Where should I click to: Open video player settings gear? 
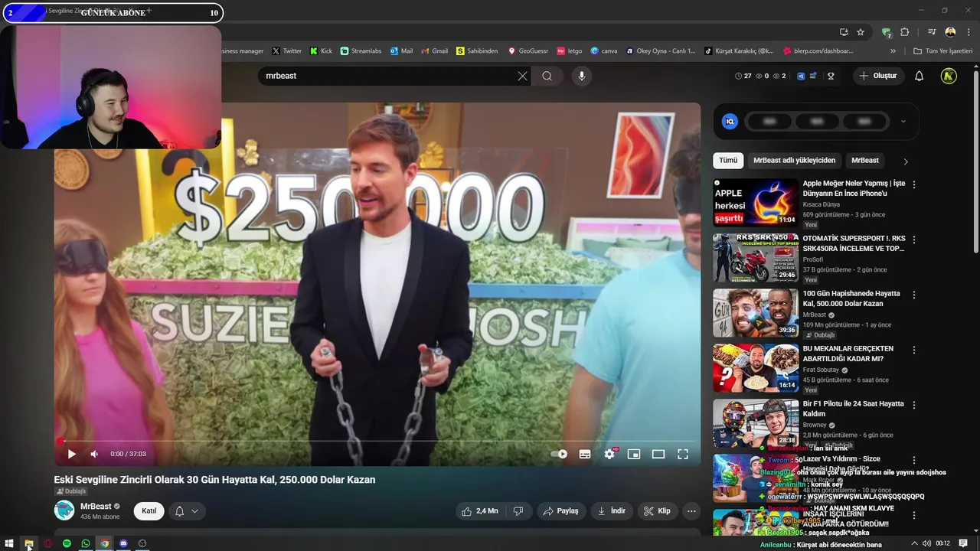point(609,454)
